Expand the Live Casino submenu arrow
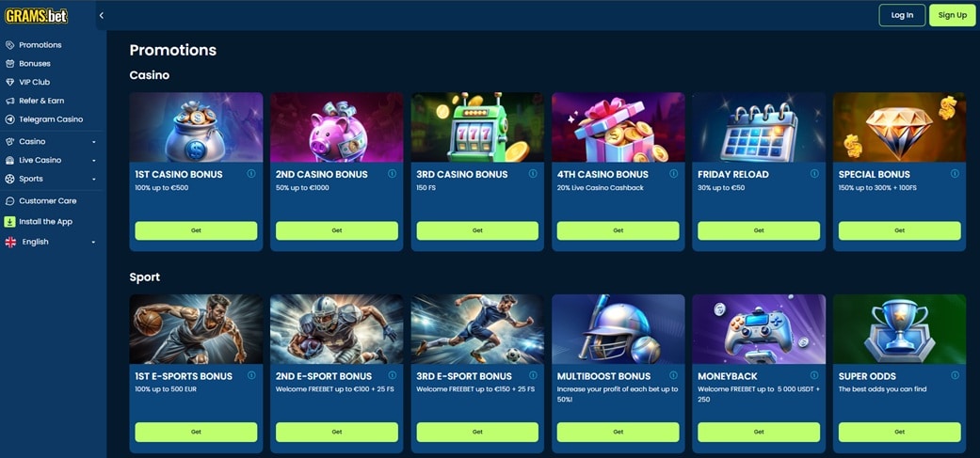Image resolution: width=980 pixels, height=458 pixels. click(x=94, y=161)
